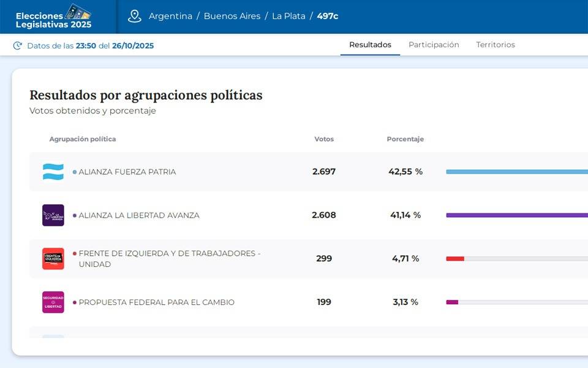Click the location pin icon
This screenshot has width=588, height=368.
(x=135, y=17)
